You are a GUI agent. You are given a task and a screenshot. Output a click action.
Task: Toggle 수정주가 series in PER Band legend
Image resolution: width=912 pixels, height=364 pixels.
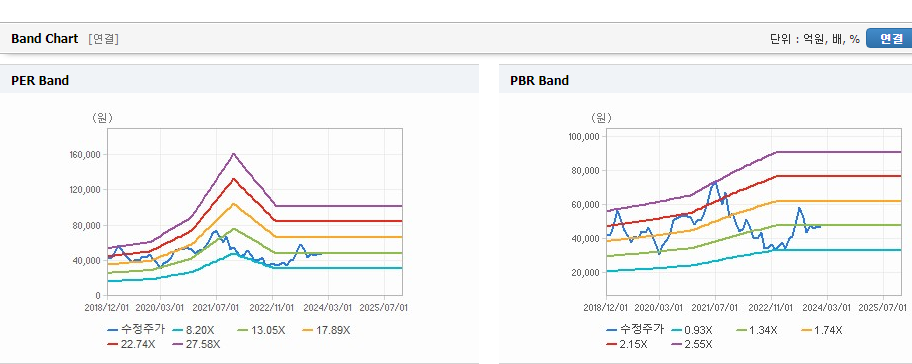pos(136,330)
